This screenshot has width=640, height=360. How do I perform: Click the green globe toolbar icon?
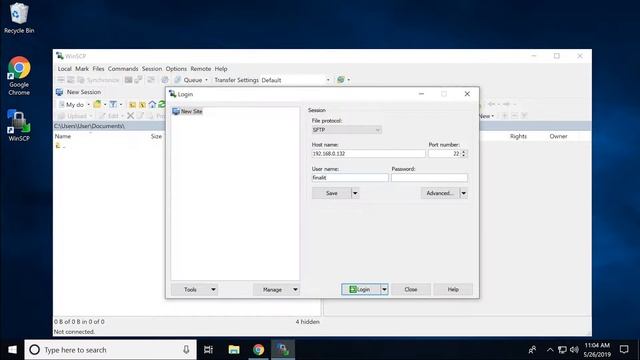coord(340,80)
